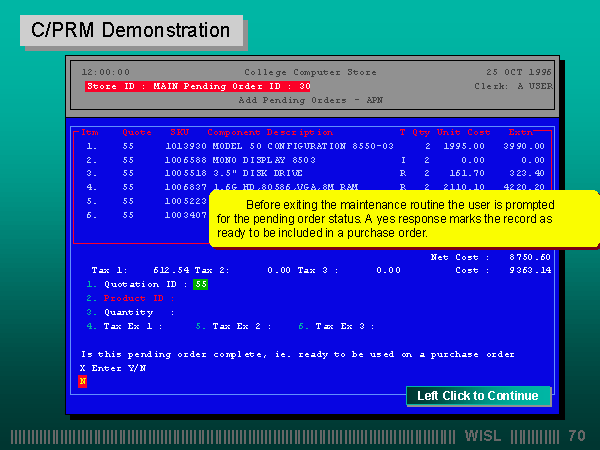The height and width of the screenshot is (450, 600).
Task: Click the red Y/N input field showing N
Action: pos(83,381)
